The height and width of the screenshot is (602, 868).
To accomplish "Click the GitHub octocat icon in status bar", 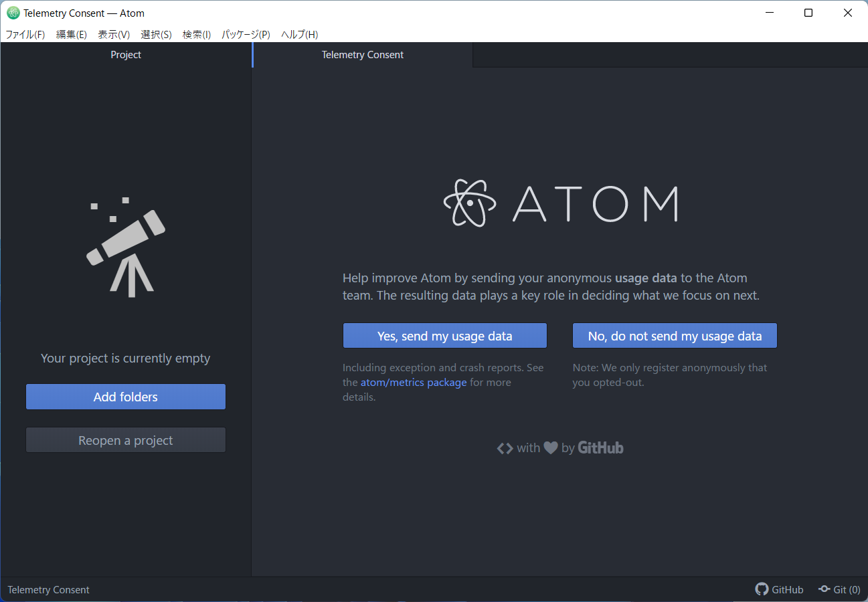I will pyautogui.click(x=762, y=589).
